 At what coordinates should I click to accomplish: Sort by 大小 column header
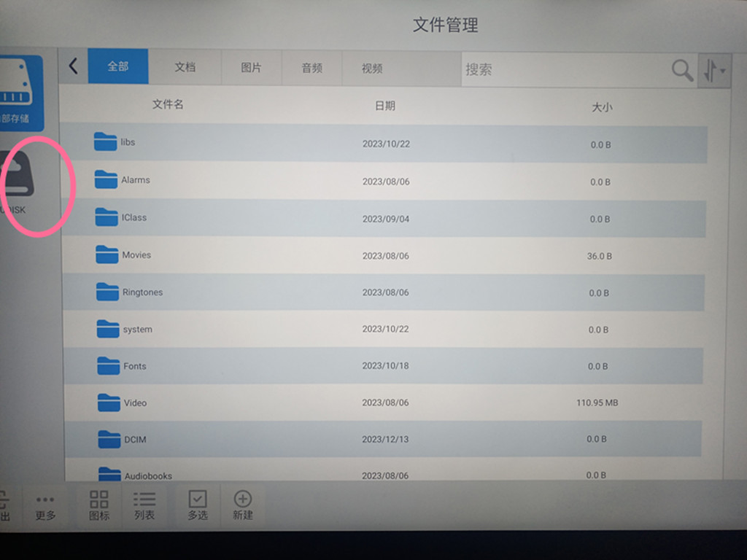tap(602, 107)
